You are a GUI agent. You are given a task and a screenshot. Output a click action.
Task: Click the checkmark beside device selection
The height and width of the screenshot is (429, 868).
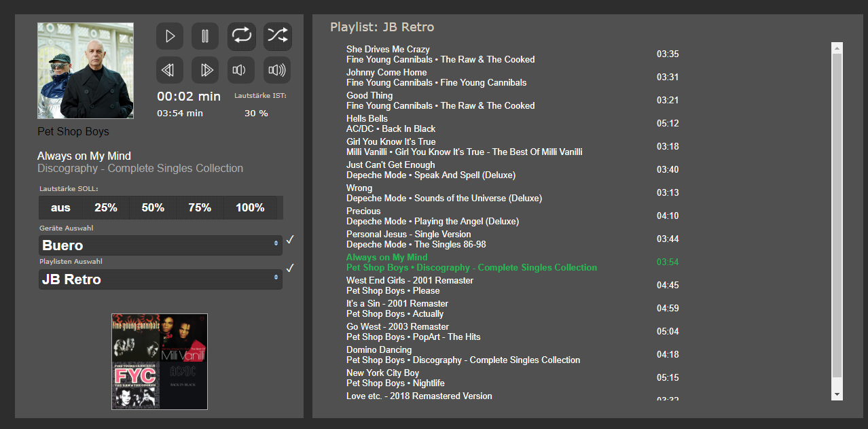pyautogui.click(x=291, y=240)
